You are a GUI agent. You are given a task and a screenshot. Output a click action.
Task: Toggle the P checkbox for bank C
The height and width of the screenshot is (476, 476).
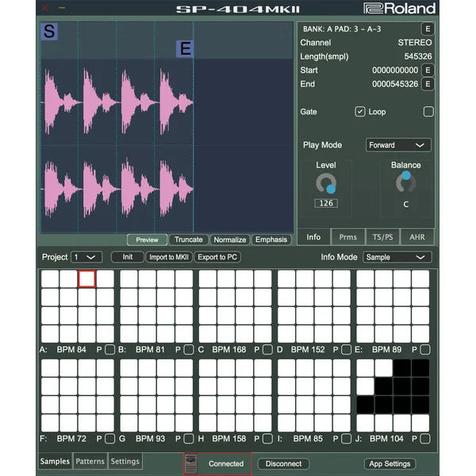[x=267, y=349]
